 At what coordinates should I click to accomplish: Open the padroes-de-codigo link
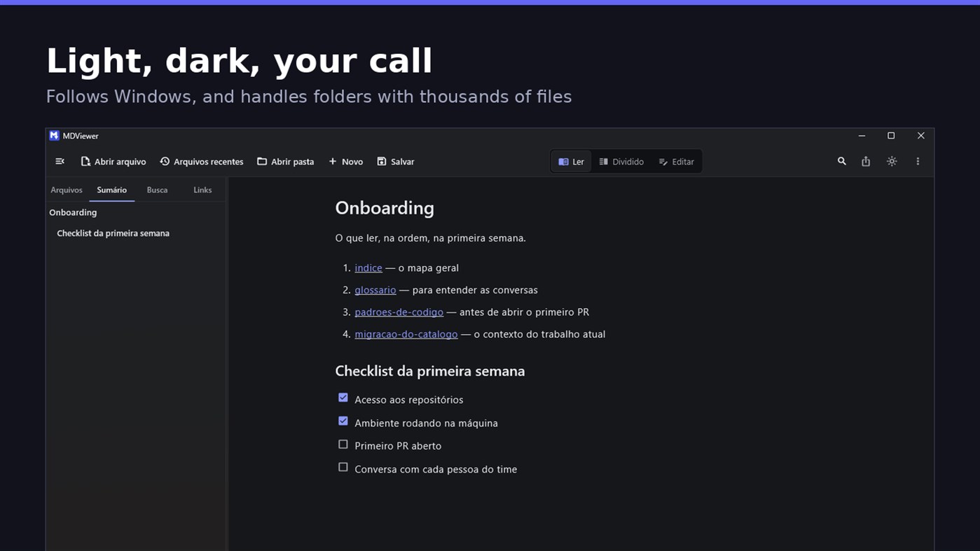coord(399,312)
